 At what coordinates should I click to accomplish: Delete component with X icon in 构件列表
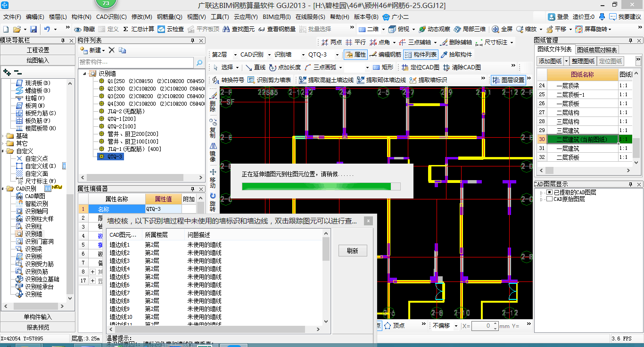tap(112, 50)
